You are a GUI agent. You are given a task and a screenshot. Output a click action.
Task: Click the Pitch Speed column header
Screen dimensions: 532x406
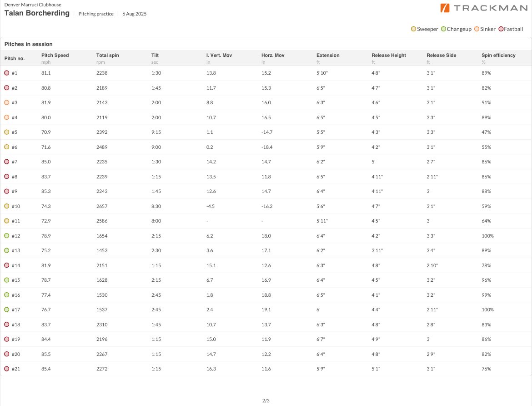(55, 55)
